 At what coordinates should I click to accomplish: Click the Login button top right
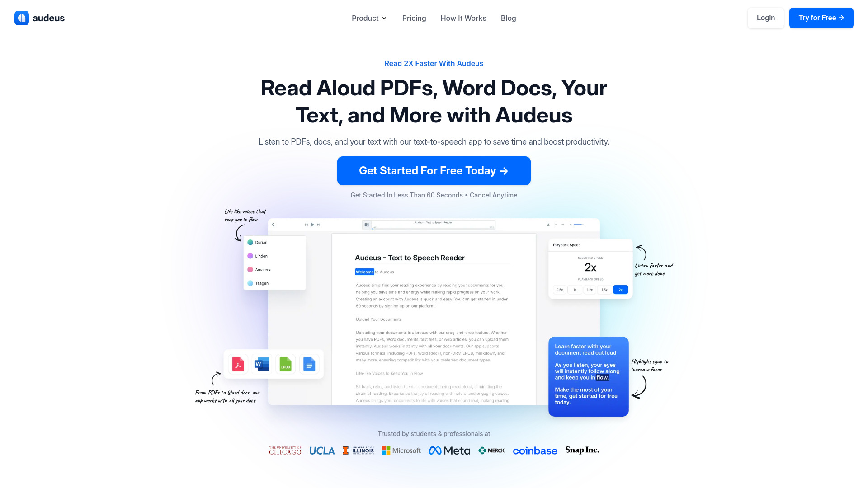(765, 18)
